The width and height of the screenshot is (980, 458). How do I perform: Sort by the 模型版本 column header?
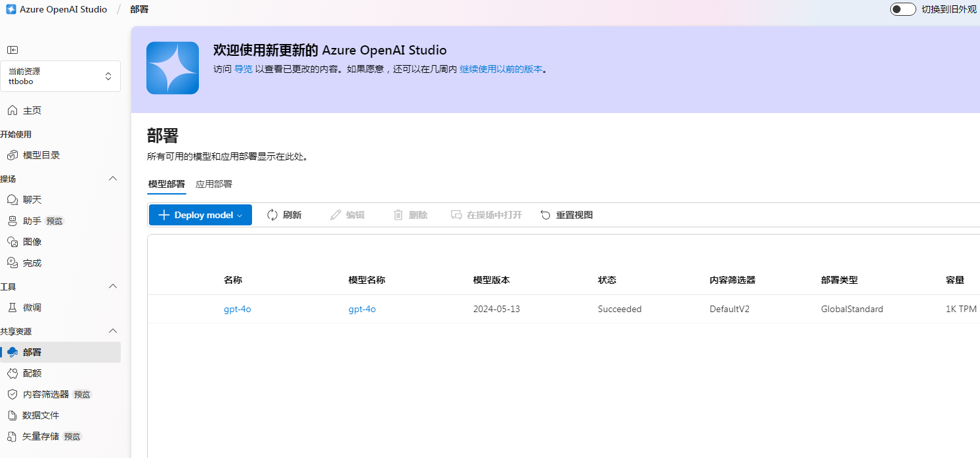point(492,280)
